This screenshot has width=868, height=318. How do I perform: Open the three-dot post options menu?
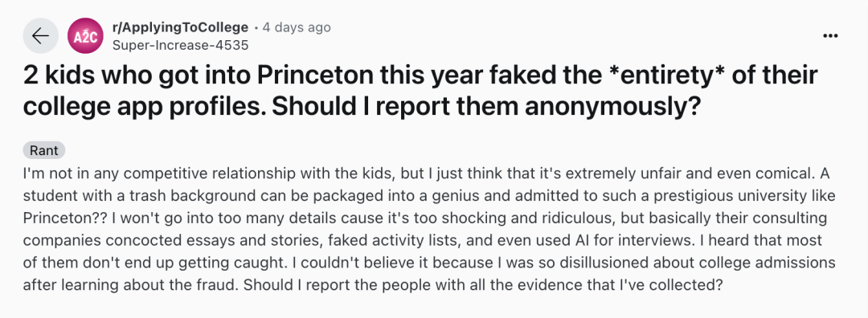coord(830,36)
